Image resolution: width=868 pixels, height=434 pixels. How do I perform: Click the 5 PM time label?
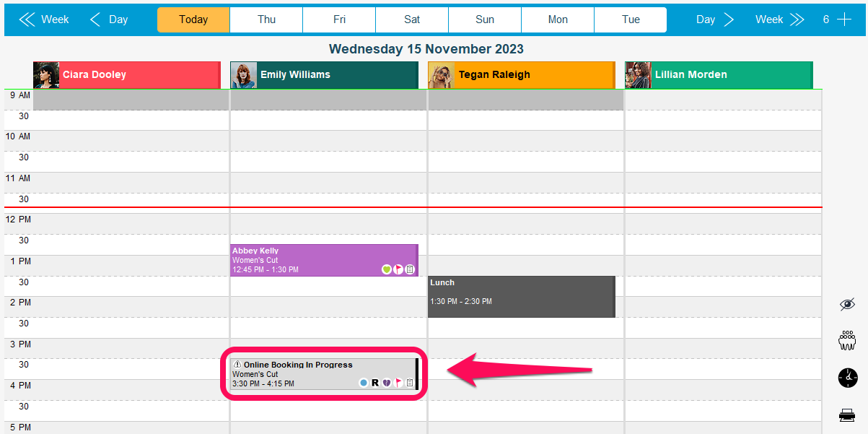(19, 427)
